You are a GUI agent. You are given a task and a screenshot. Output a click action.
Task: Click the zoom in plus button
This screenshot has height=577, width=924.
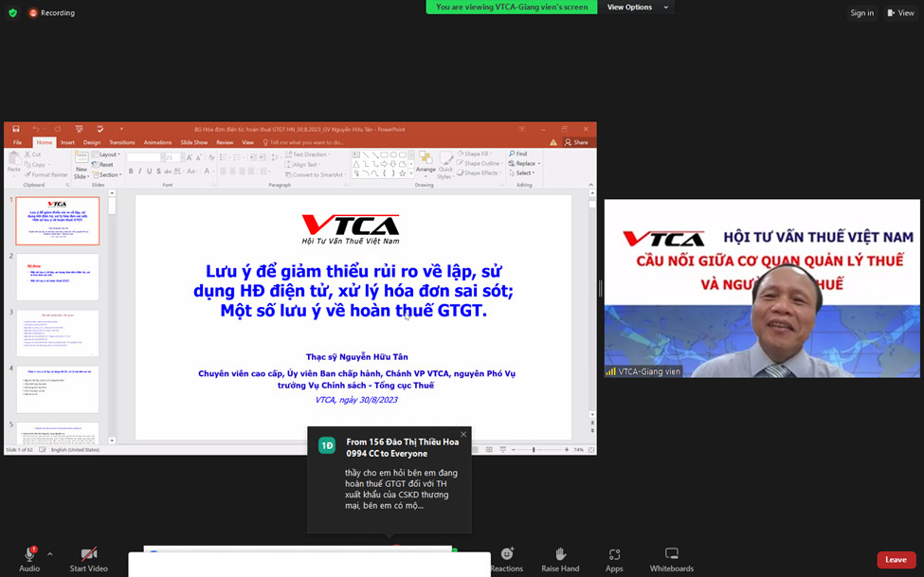pyautogui.click(x=567, y=450)
